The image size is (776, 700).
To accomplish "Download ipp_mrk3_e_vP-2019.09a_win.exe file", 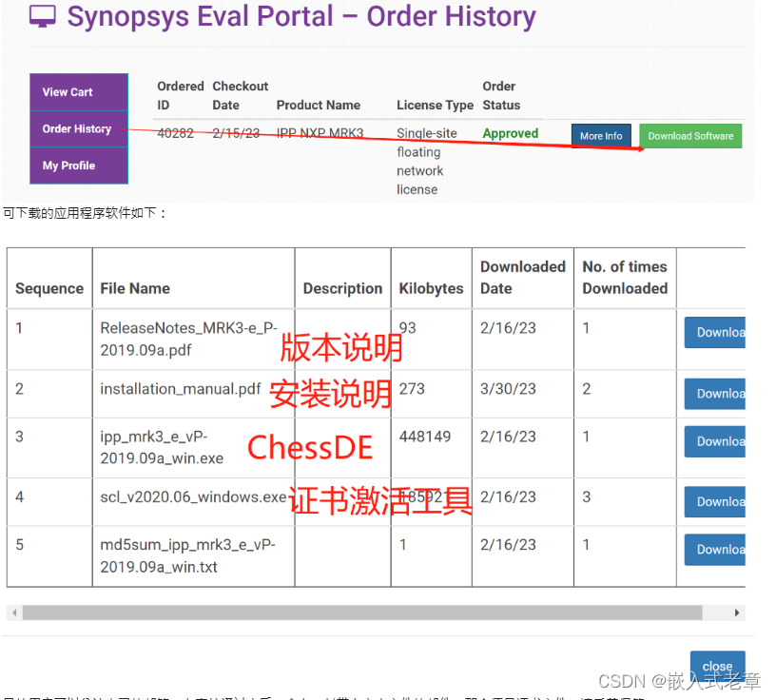I will 714,441.
